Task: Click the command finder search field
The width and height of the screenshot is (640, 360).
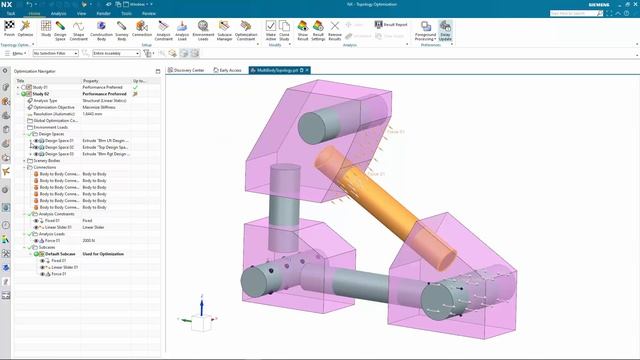Action: click(x=576, y=13)
